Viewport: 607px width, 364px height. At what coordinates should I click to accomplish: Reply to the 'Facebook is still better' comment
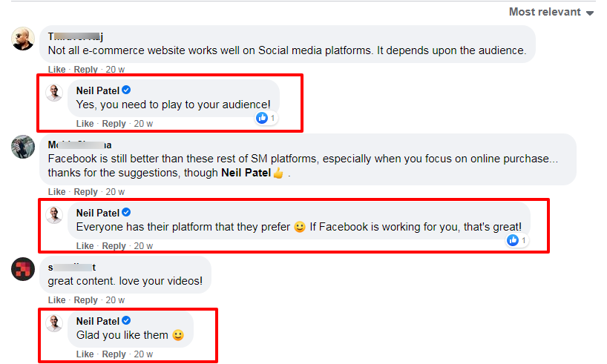86,192
